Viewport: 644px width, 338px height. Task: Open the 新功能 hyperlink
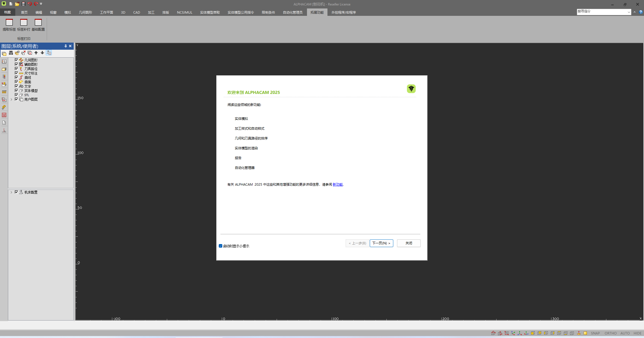(338, 185)
